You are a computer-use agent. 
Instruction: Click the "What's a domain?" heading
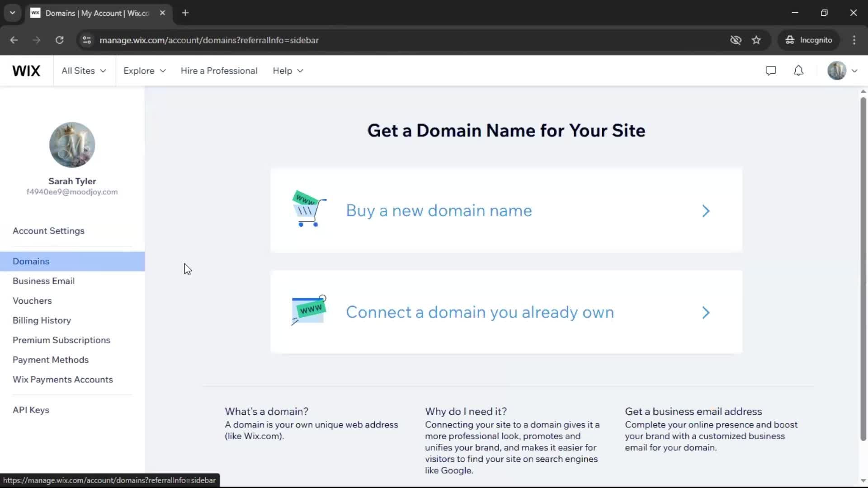tap(267, 412)
